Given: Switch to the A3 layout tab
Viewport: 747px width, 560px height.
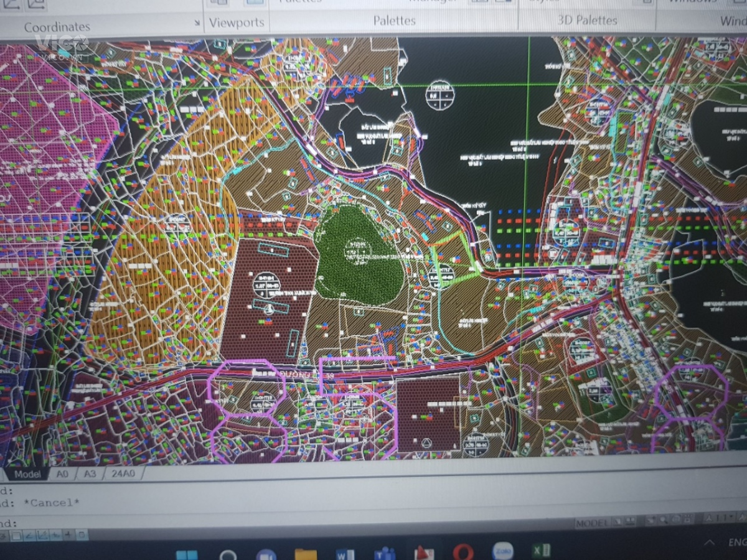Looking at the screenshot, I should click(90, 473).
